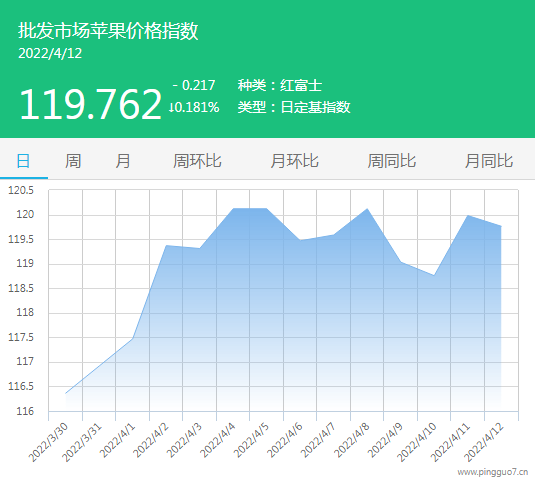Image resolution: width=535 pixels, height=480 pixels.
Task: Open the 周同比 tab
Action: coord(392,161)
